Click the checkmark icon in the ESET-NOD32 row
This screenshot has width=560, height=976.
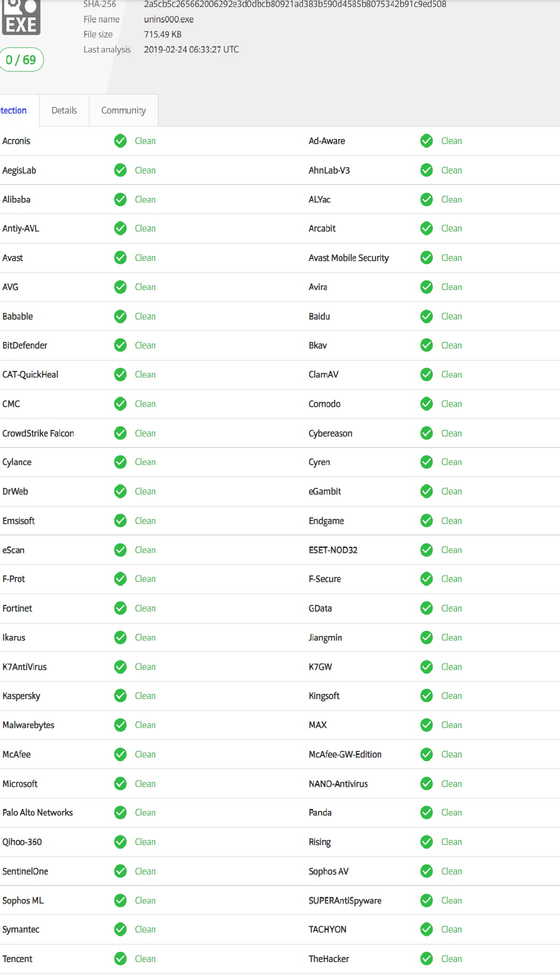[x=427, y=550]
